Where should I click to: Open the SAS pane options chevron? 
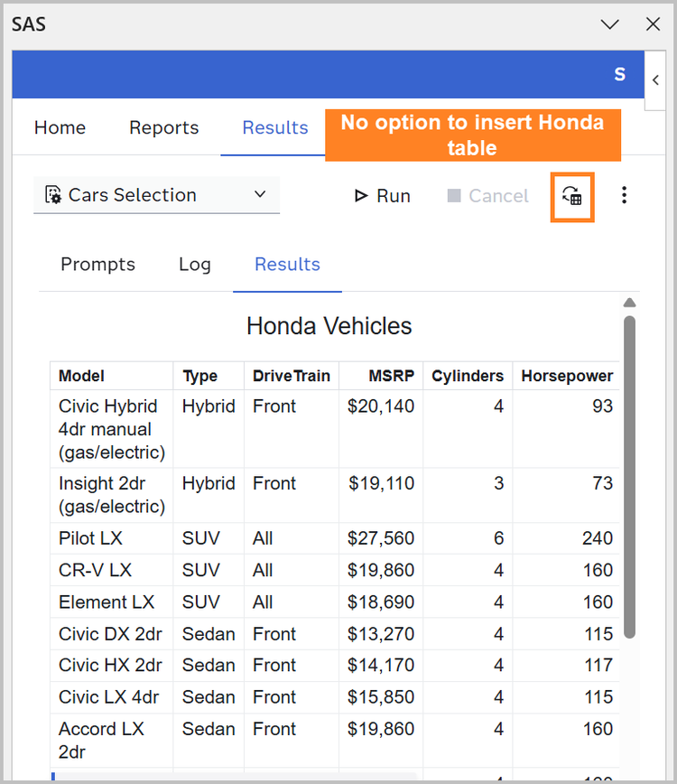[x=609, y=24]
